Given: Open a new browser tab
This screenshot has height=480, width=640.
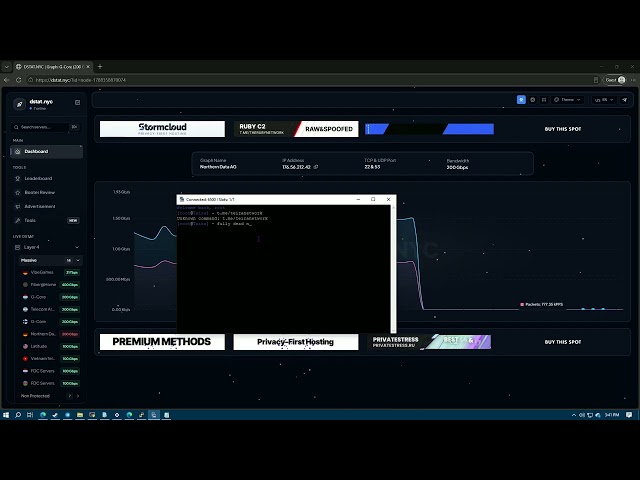Looking at the screenshot, I should coord(100,67).
